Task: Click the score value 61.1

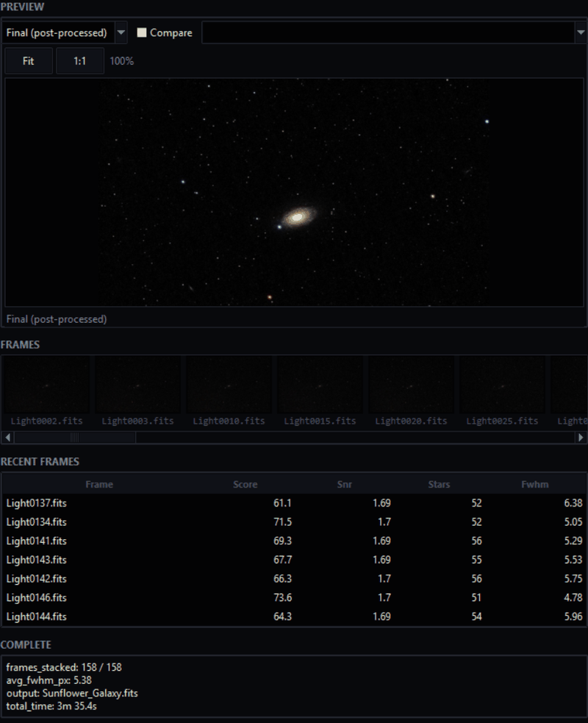Action: coord(282,503)
